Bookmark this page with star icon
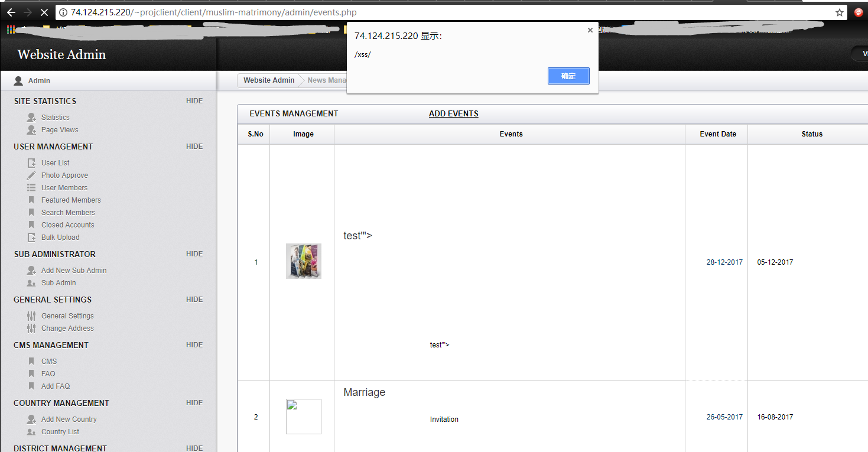Screen dimensions: 868x452 (x=839, y=12)
